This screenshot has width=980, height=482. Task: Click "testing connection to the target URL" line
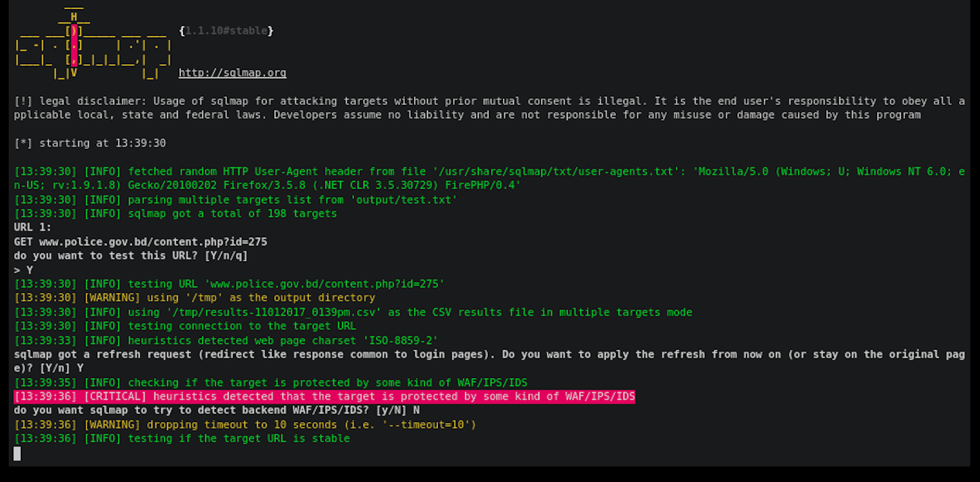pos(185,326)
